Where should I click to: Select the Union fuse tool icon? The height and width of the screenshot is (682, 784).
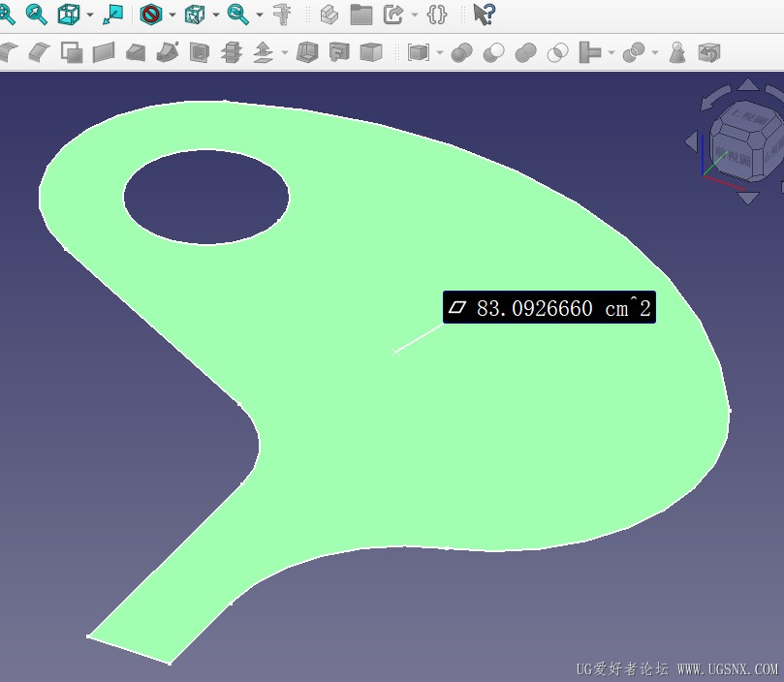click(526, 52)
